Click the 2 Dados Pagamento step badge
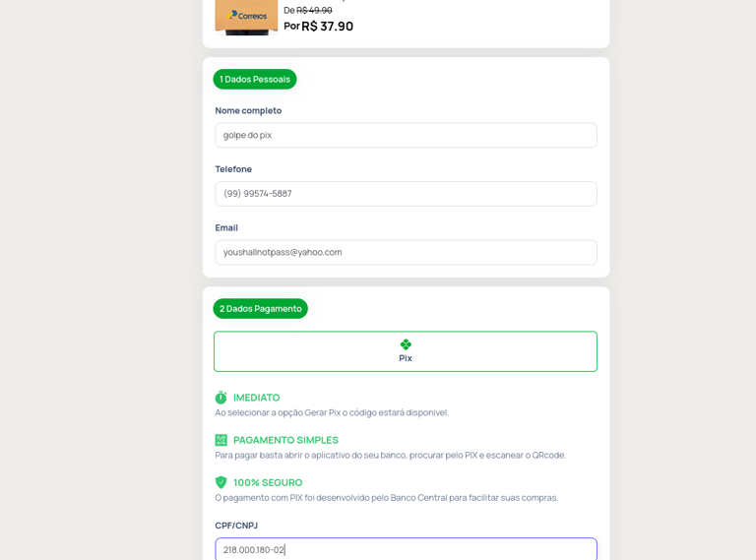The height and width of the screenshot is (560, 756). [x=260, y=308]
